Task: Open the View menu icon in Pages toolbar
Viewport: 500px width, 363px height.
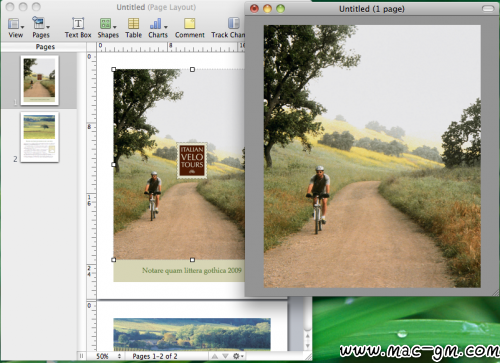Action: (x=14, y=24)
